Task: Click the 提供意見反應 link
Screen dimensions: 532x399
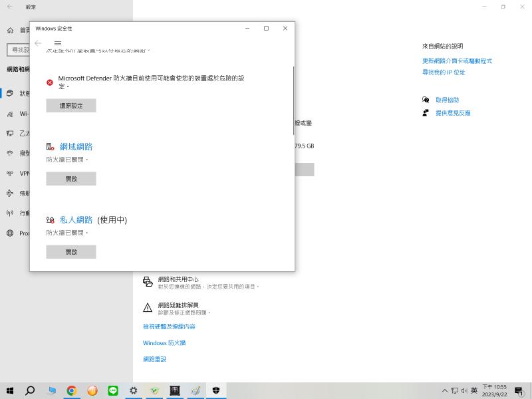Action: coord(453,113)
